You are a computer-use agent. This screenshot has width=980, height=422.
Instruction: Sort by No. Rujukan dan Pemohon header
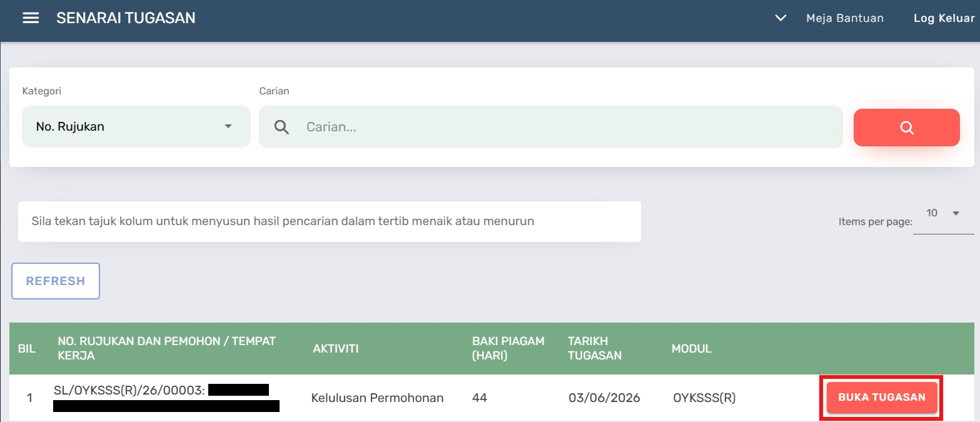point(167,348)
